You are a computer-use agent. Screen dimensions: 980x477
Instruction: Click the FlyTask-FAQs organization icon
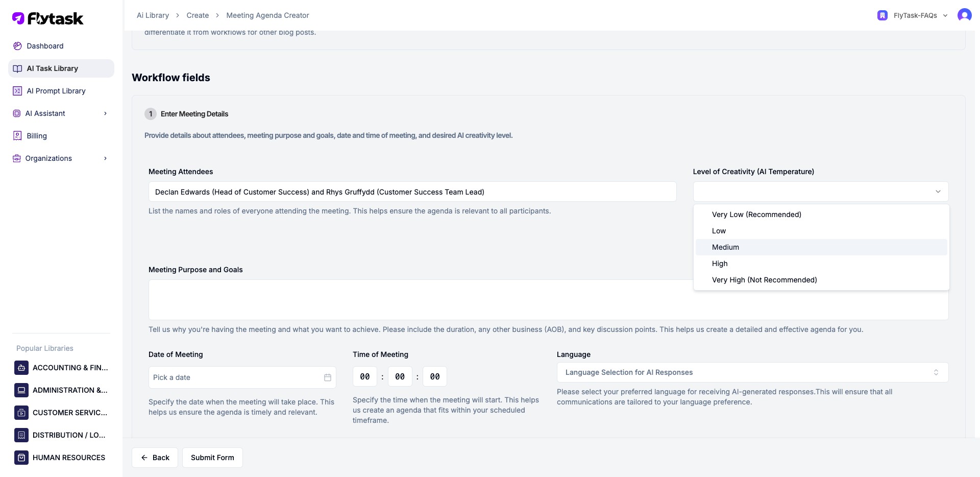click(882, 15)
